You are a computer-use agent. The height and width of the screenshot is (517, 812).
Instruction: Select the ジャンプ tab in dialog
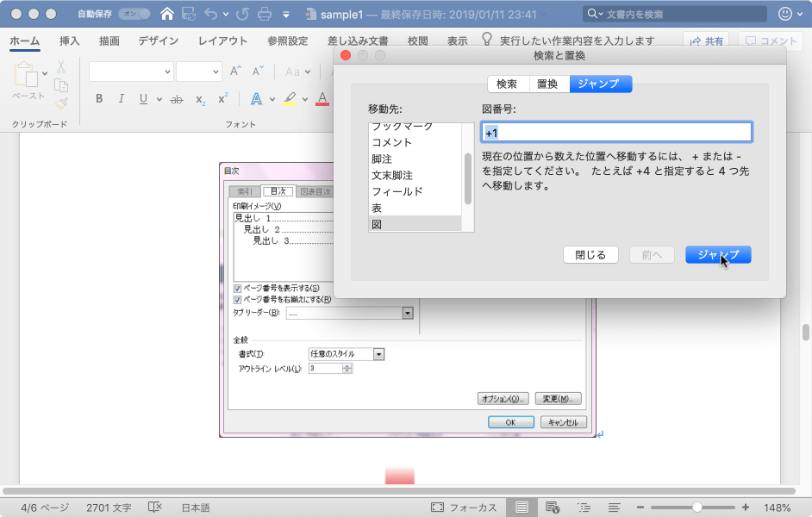click(600, 84)
